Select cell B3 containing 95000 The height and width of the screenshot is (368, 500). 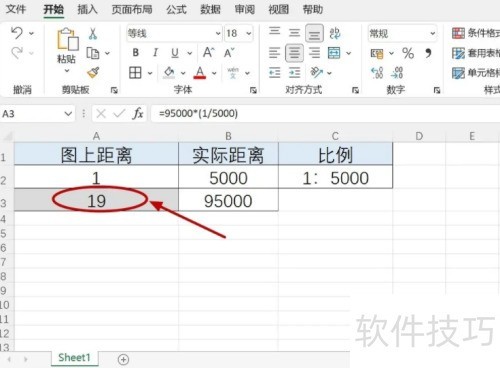[x=228, y=200]
